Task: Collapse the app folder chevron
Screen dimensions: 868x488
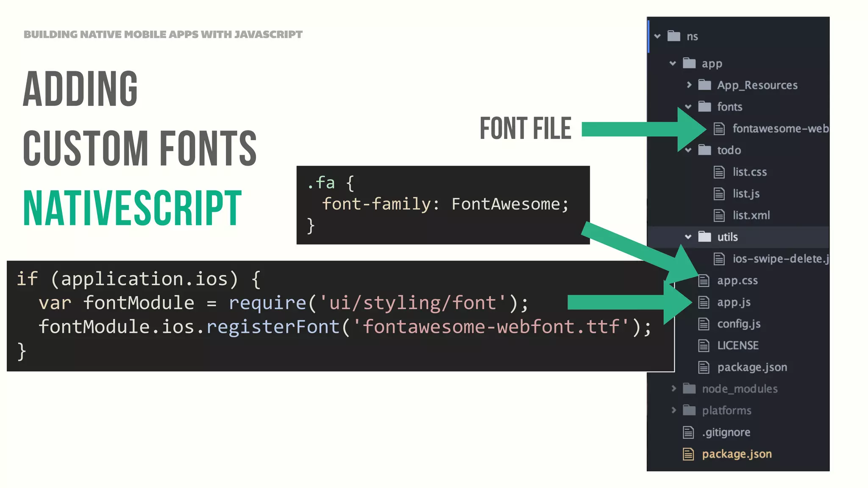Action: [x=673, y=64]
